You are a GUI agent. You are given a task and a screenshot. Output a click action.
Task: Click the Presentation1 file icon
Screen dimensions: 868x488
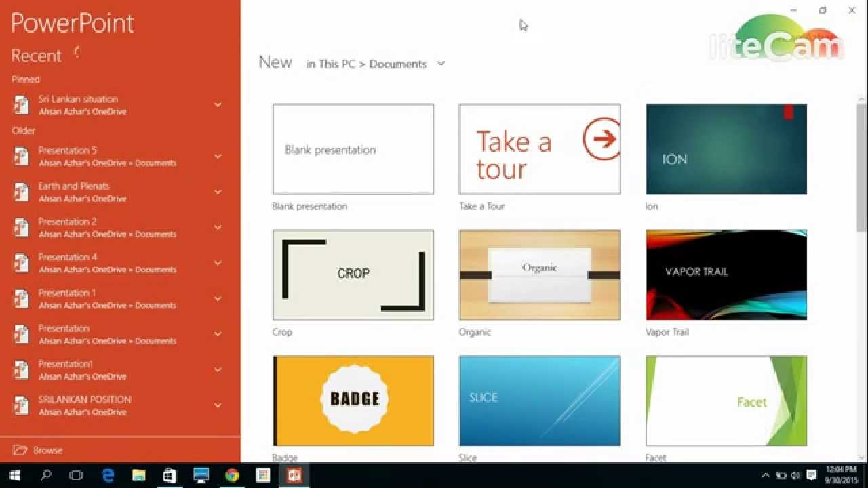tap(22, 370)
